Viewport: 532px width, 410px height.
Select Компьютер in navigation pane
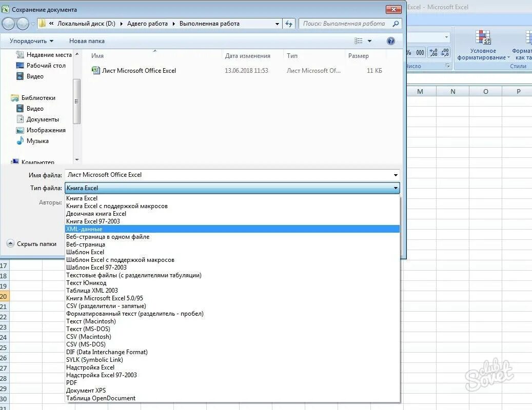coord(32,162)
